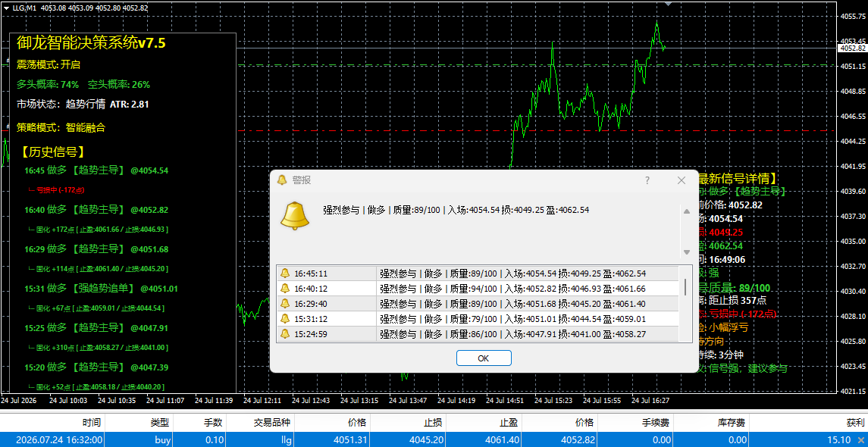Click the 空头概率: 26% label
The height and width of the screenshot is (447, 868).
pos(119,85)
